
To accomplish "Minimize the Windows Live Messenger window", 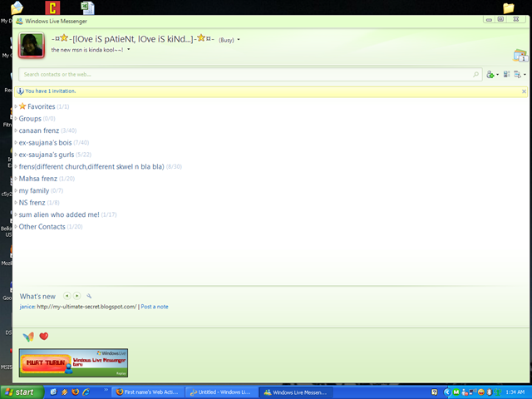I will pyautogui.click(x=489, y=20).
